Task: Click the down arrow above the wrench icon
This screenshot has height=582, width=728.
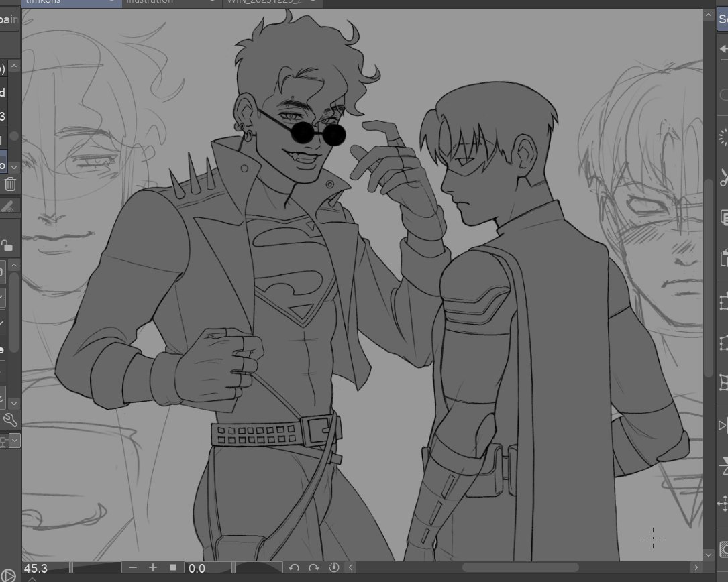Action: [14, 404]
